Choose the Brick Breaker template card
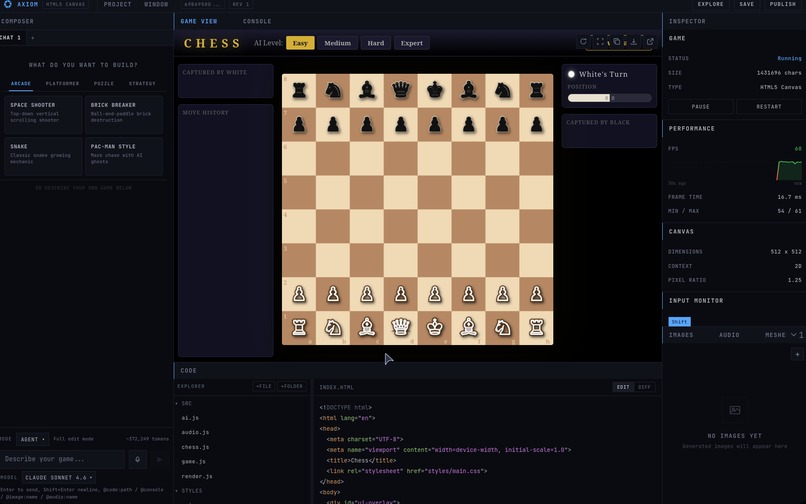This screenshot has width=806, height=504. tap(124, 115)
